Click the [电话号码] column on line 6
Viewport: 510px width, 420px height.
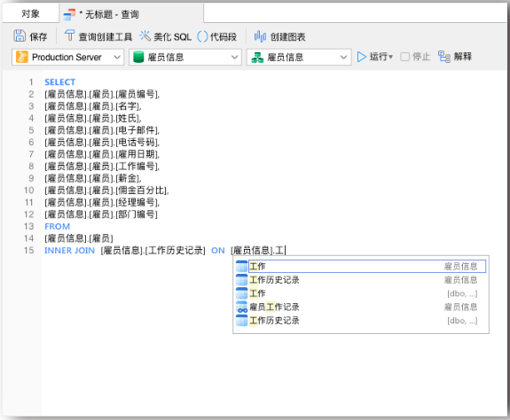point(137,143)
